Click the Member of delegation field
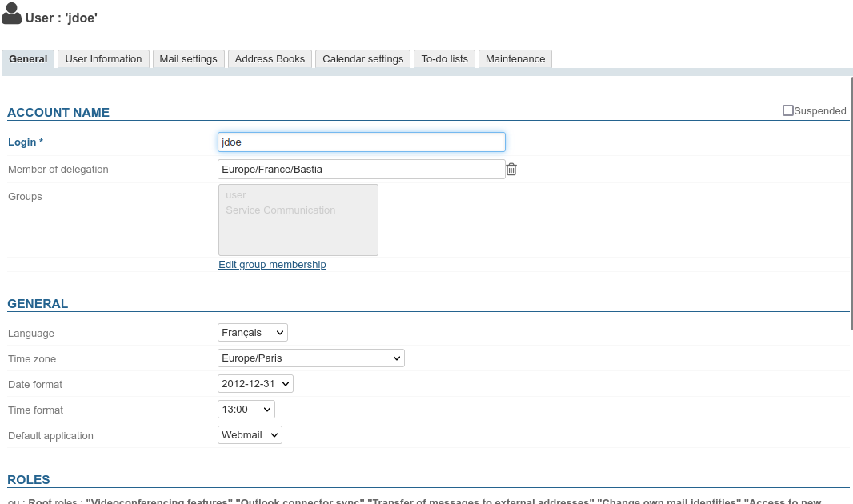This screenshot has width=853, height=504. pyautogui.click(x=361, y=169)
